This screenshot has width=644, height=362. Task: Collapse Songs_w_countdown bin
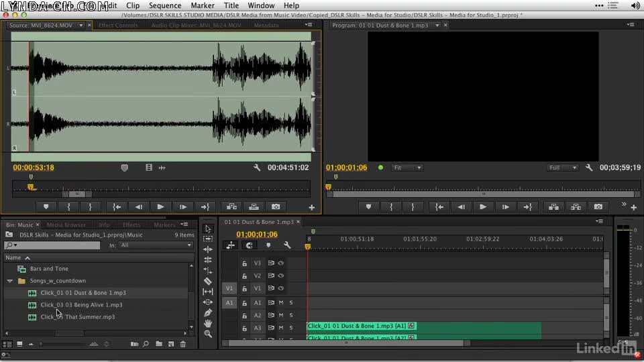pyautogui.click(x=10, y=281)
